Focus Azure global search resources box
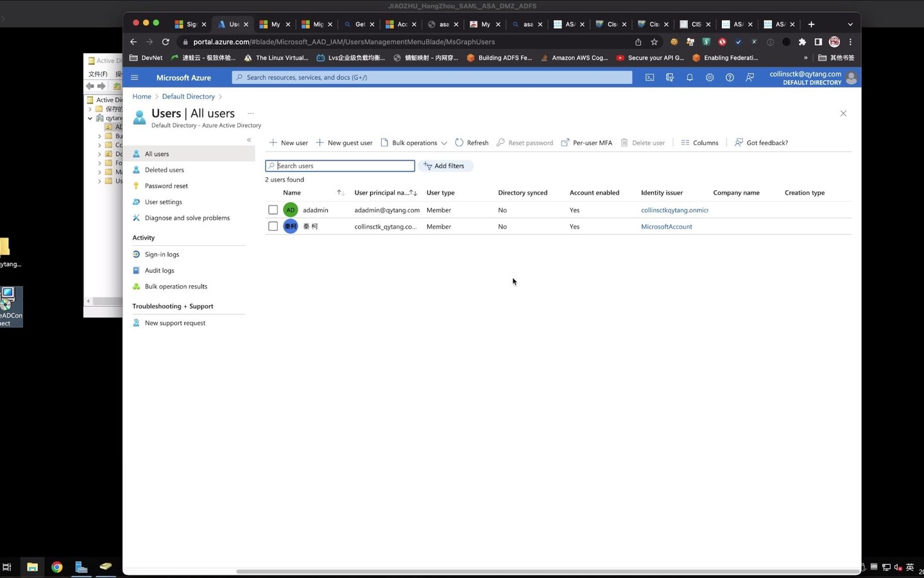The width and height of the screenshot is (924, 578). pyautogui.click(x=432, y=78)
